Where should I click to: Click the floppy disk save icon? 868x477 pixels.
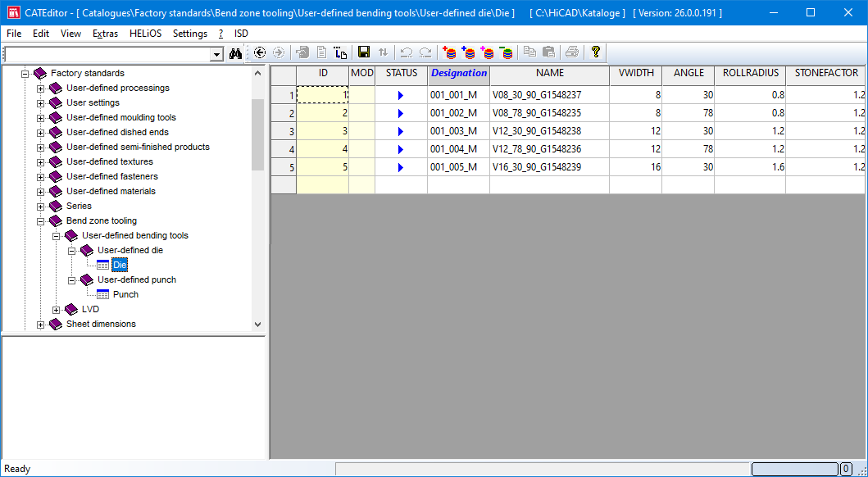click(x=364, y=52)
